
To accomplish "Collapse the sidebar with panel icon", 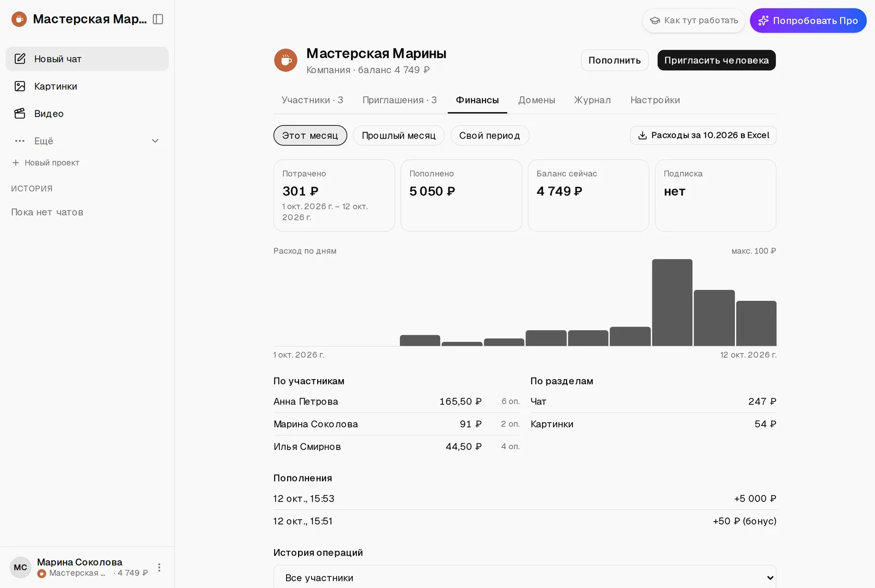I will (x=158, y=19).
